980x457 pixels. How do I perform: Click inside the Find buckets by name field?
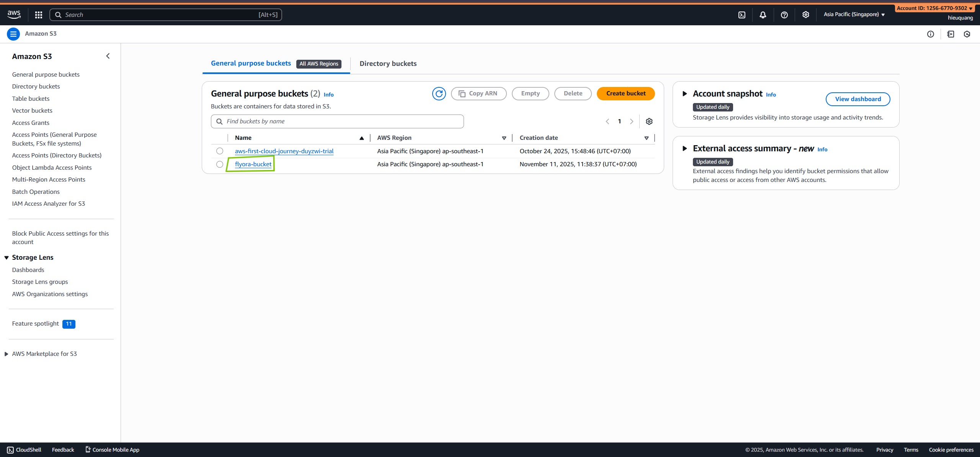(337, 121)
